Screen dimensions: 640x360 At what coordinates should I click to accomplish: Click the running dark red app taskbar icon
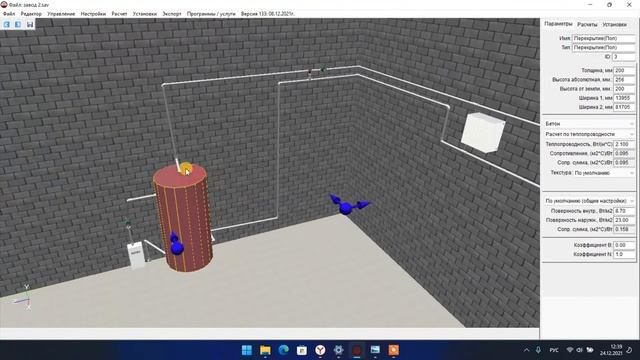tap(357, 350)
